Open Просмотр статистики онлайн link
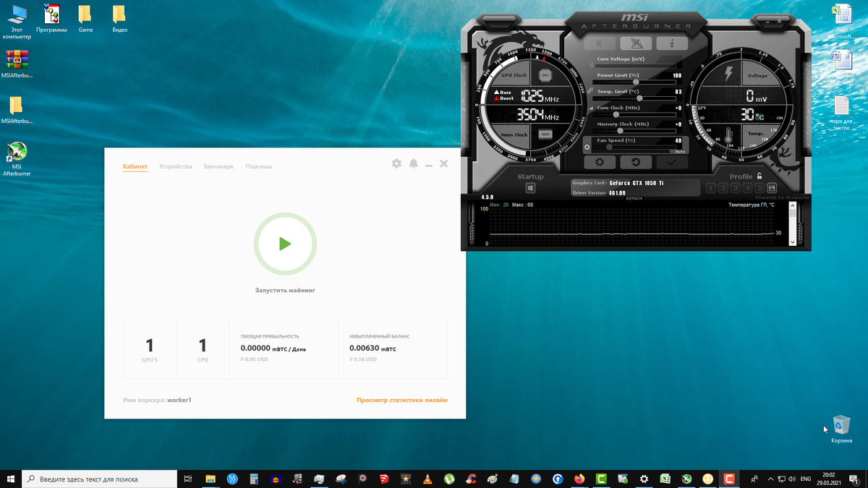868x488 pixels. pos(402,400)
